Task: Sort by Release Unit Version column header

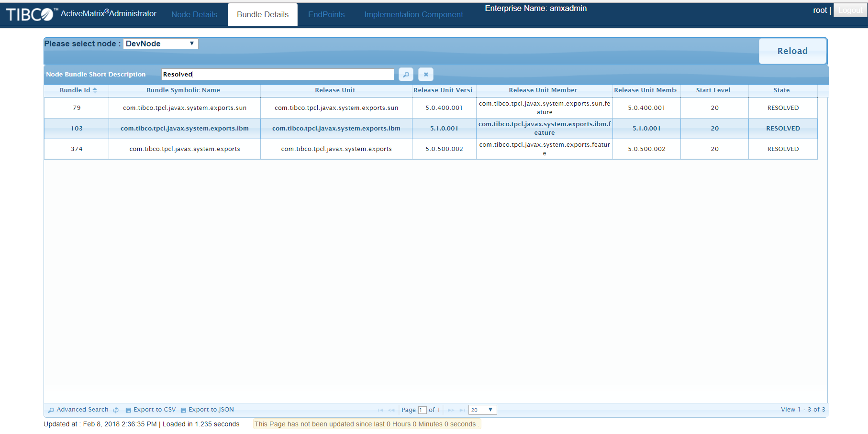Action: point(444,90)
